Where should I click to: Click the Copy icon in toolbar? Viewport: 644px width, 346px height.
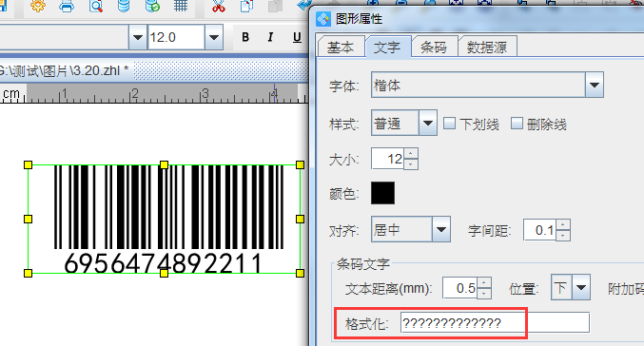point(246,6)
